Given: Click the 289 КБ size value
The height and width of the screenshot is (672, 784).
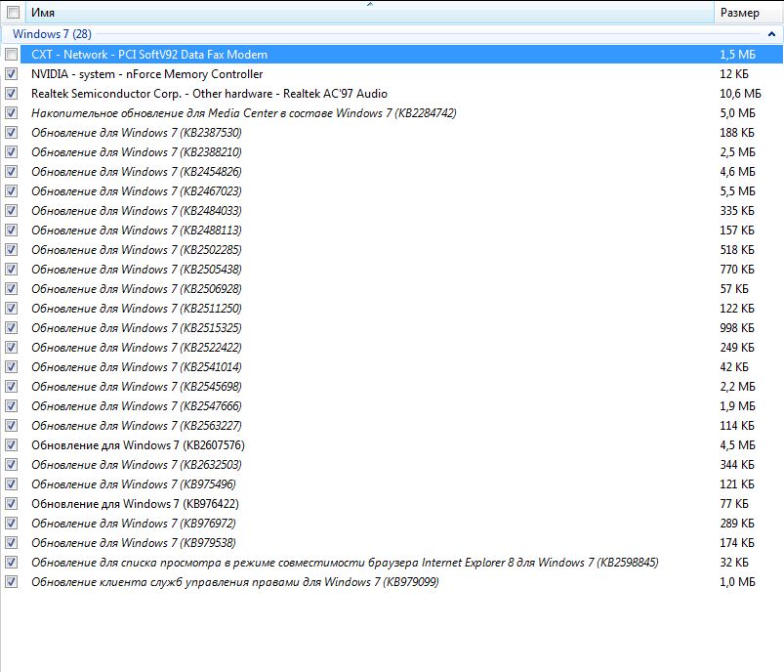Looking at the screenshot, I should (737, 523).
